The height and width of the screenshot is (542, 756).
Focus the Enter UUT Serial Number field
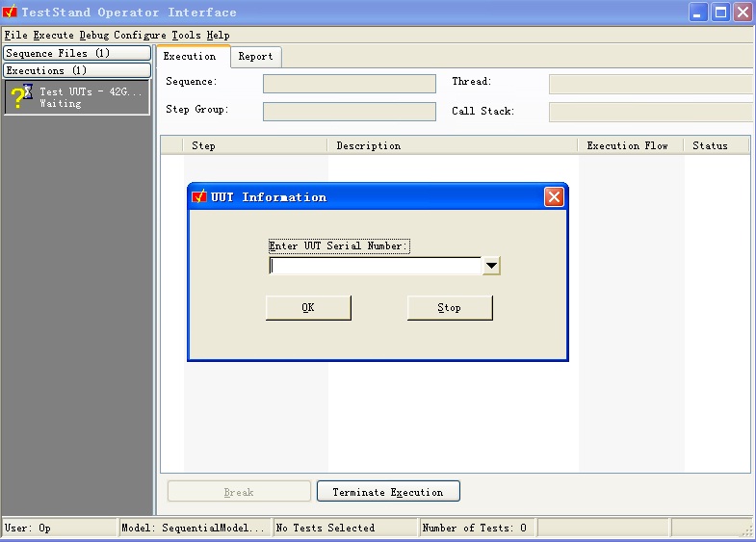tap(375, 266)
